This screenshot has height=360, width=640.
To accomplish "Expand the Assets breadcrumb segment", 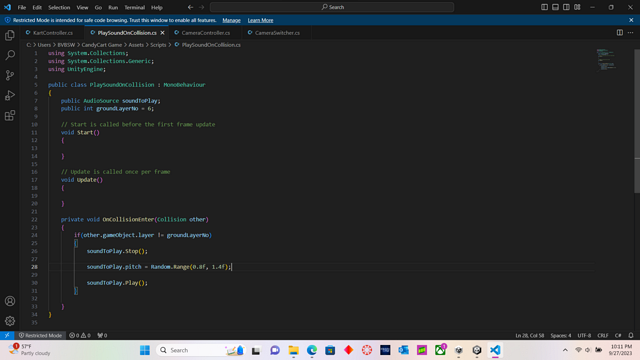I will tap(136, 45).
